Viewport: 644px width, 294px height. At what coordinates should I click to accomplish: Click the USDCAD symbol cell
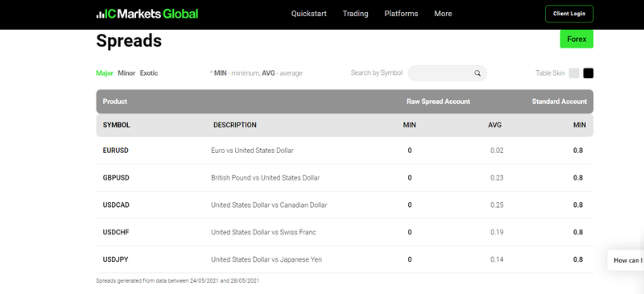[x=116, y=205]
